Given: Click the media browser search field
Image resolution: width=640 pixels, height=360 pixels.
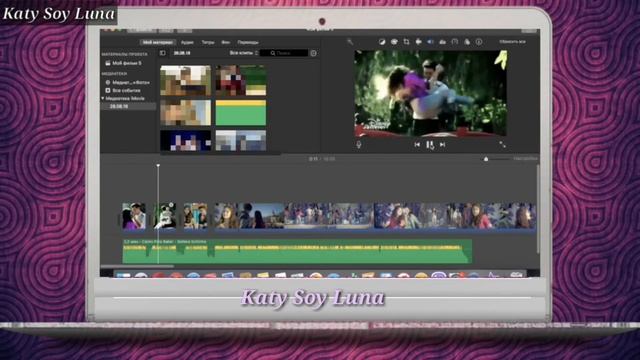Looking at the screenshot, I should 284,53.
